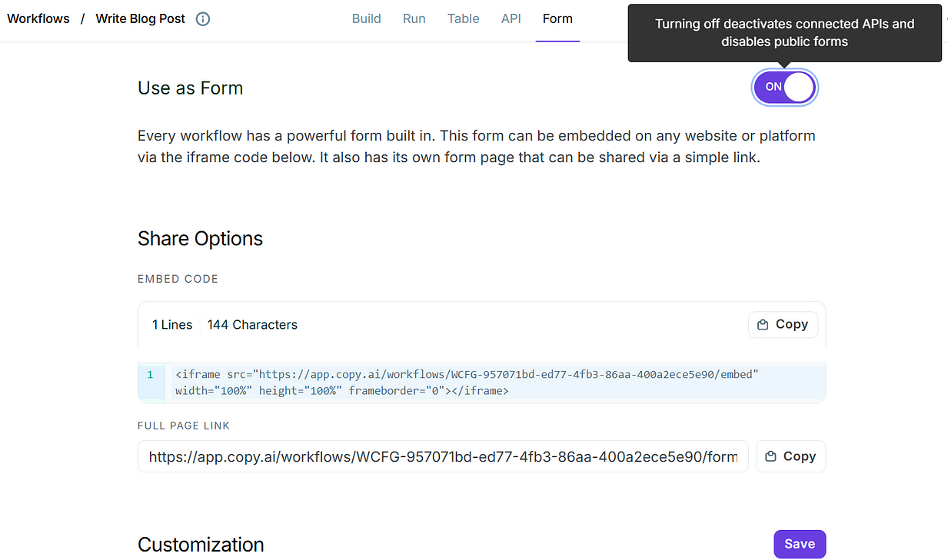Open the Build tab
The height and width of the screenshot is (560, 948).
coord(366,19)
